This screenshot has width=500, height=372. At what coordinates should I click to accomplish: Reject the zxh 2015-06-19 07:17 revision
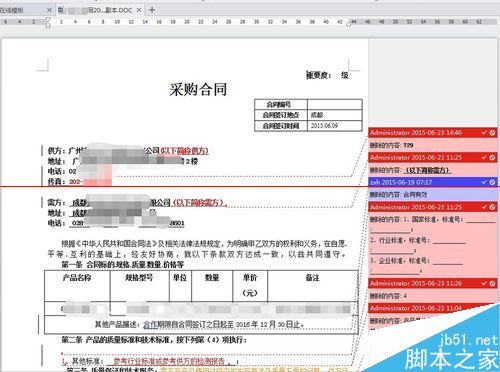coord(492,182)
